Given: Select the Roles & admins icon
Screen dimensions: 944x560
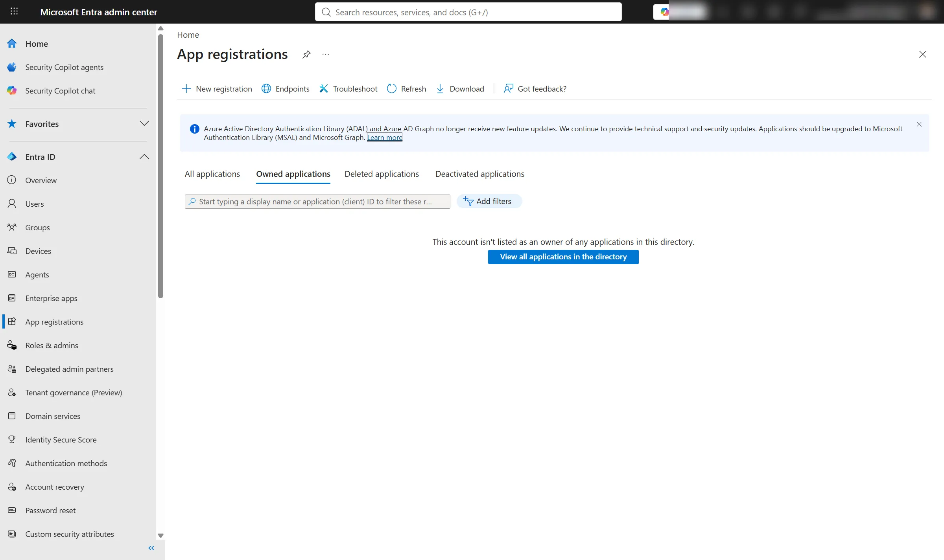Looking at the screenshot, I should pos(12,345).
